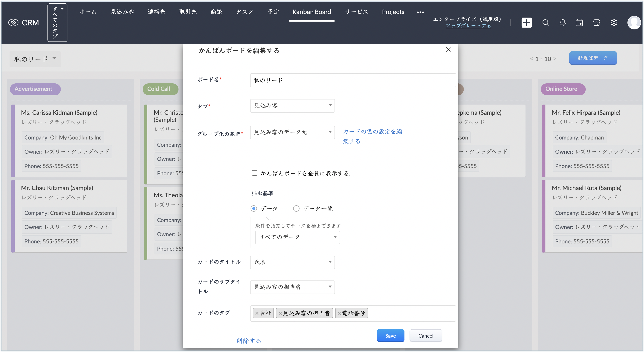This screenshot has width=644, height=352.
Task: Switch to the 商談 tab
Action: [x=216, y=12]
